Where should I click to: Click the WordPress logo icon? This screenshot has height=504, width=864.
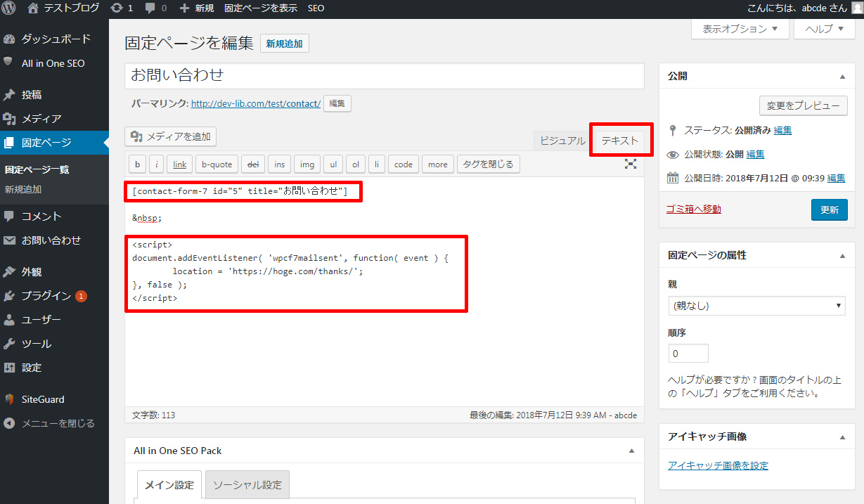click(10, 8)
